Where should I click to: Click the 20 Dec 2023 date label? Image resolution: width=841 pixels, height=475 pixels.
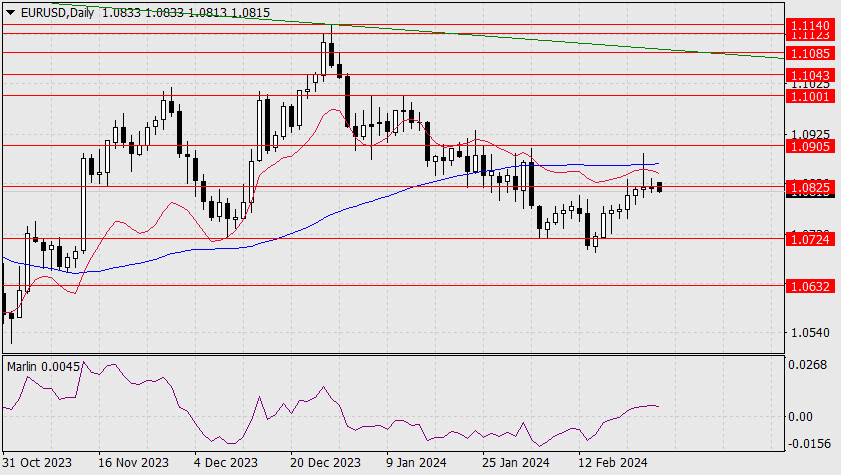[325, 463]
